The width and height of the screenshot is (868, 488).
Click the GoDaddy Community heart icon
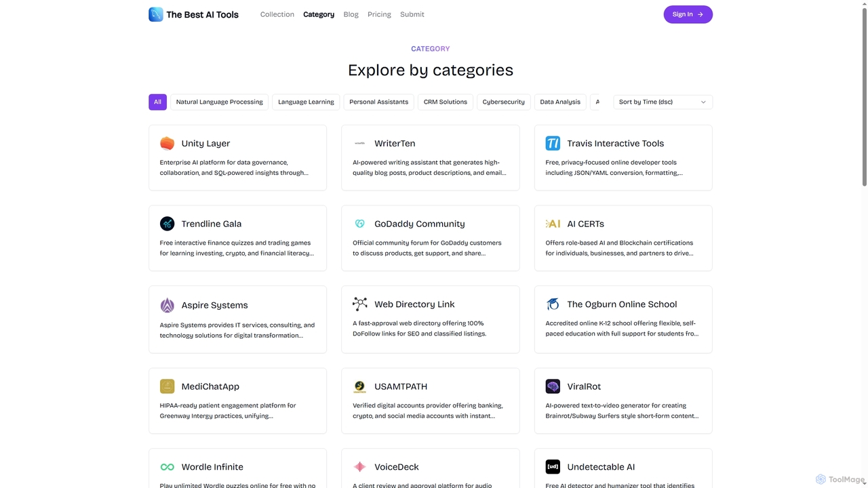pos(360,224)
